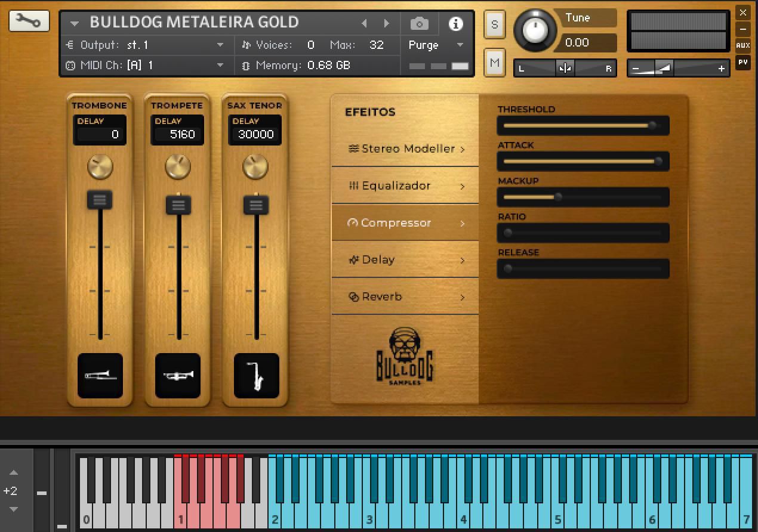Screen dimensions: 758x532
Task: Click the Output icon beside st. 1
Action: click(x=70, y=45)
